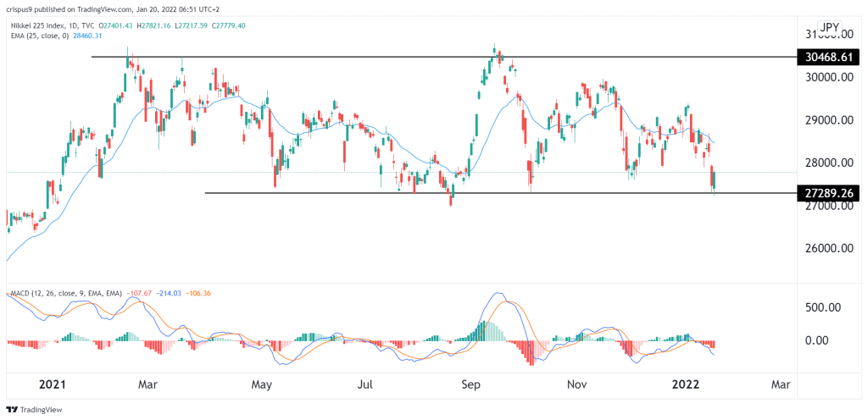Click the upper horizontal resistance line
Viewport: 868px width, 420px height.
pyautogui.click(x=444, y=57)
